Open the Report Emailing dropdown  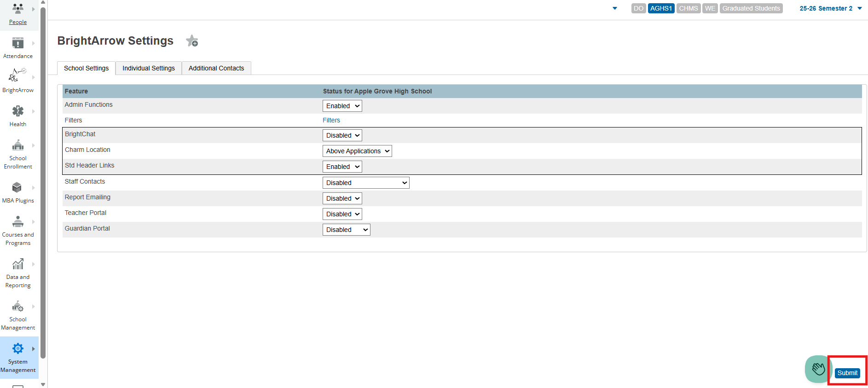tap(342, 198)
